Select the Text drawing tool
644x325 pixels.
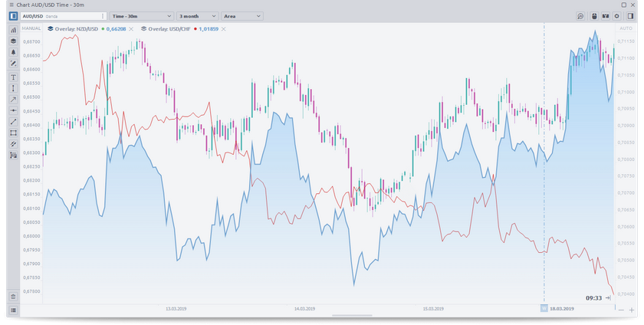(13, 77)
